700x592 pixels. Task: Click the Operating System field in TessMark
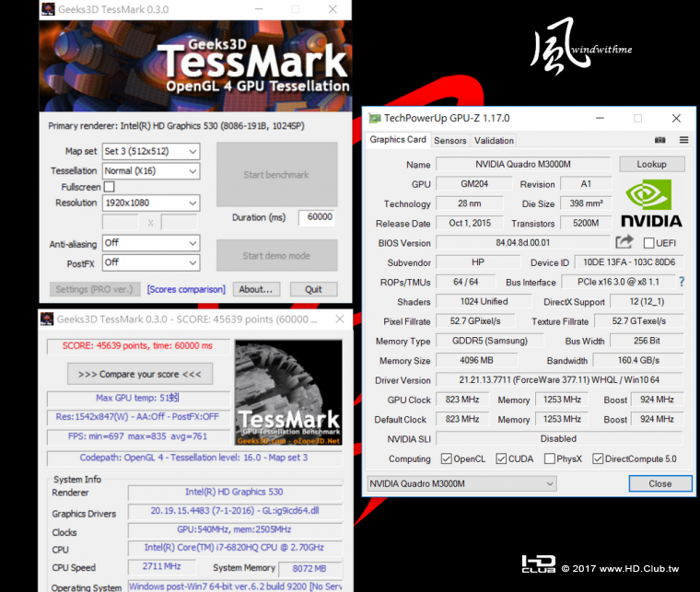[235, 586]
